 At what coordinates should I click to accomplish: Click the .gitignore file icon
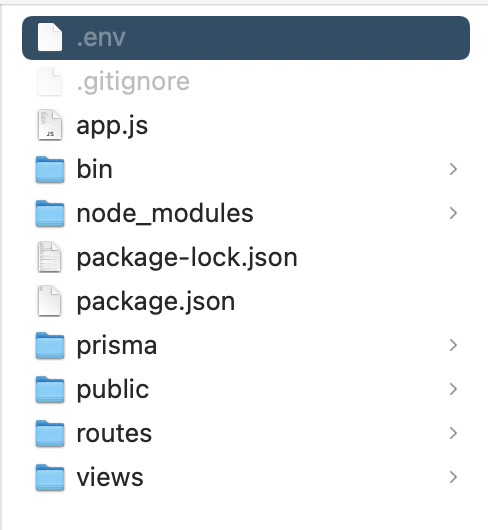coord(50,81)
